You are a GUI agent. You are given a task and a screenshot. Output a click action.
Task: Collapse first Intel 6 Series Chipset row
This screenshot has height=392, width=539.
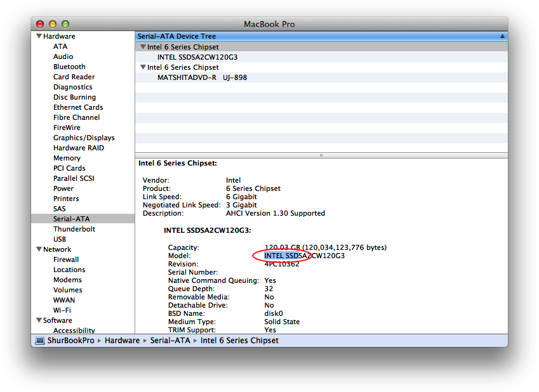tap(143, 47)
